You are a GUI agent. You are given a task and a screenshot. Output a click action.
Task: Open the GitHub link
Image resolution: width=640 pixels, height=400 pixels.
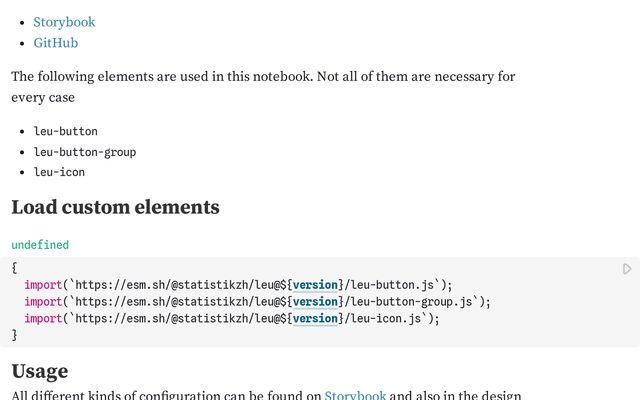pyautogui.click(x=55, y=43)
